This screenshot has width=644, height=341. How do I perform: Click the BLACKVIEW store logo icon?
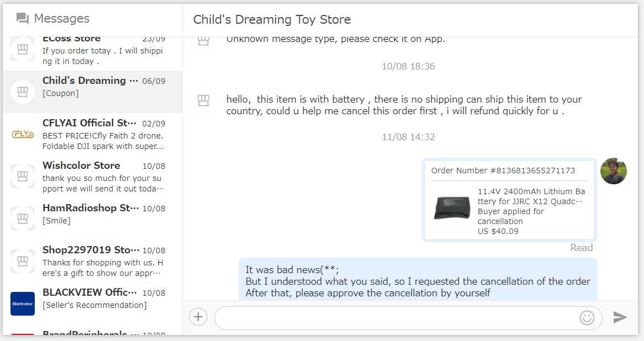tap(23, 303)
